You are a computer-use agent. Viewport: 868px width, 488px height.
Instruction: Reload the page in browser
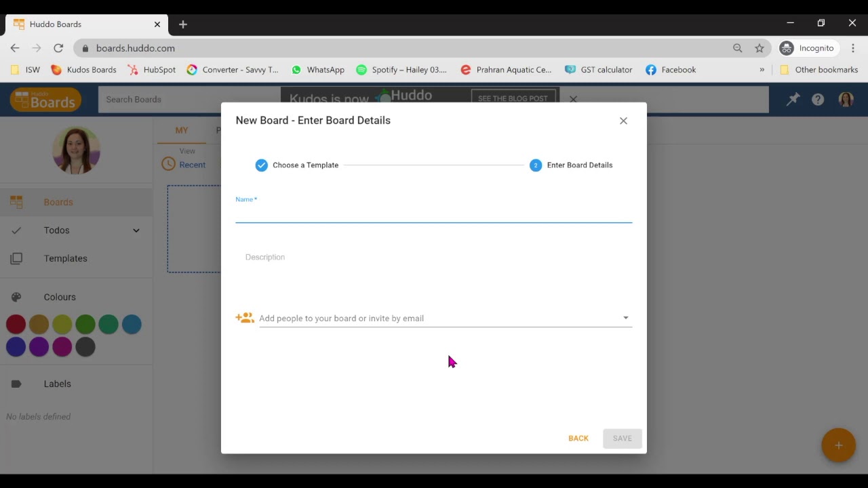pyautogui.click(x=58, y=48)
